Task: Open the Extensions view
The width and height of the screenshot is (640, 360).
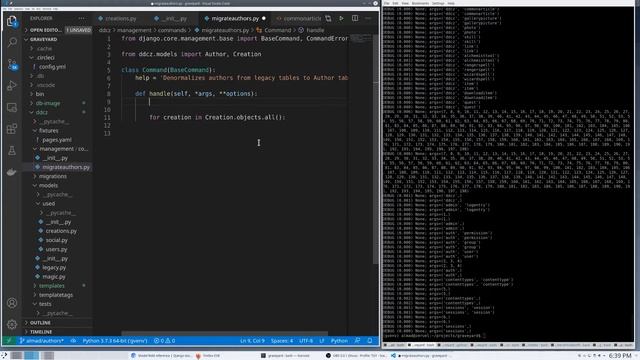Action: click(12, 129)
